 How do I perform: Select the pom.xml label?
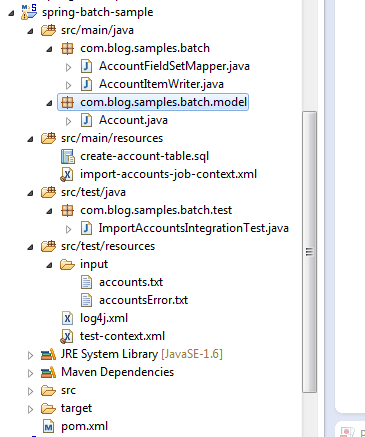84,426
